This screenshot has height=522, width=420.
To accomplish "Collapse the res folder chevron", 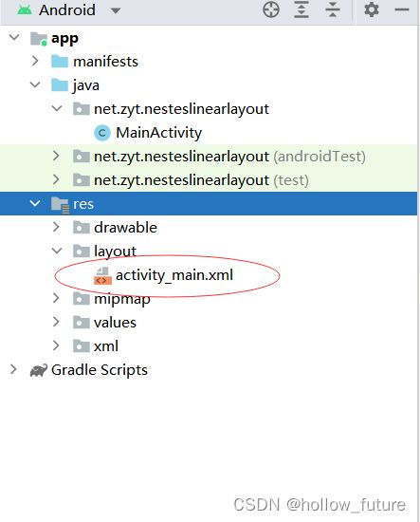I will coord(35,203).
